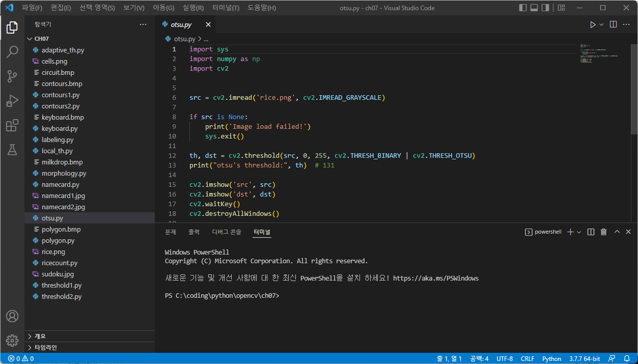Expand the 개요 outline section

pos(90,336)
